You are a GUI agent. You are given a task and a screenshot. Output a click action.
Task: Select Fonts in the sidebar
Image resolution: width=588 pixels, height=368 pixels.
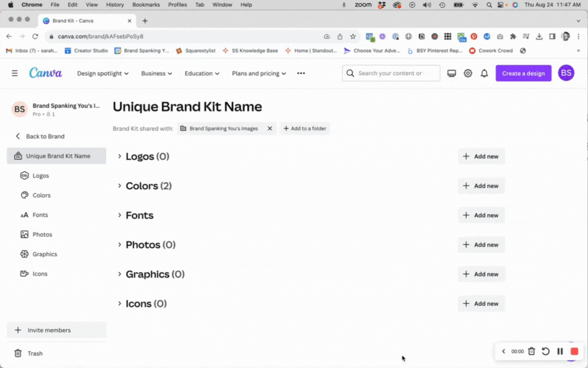(x=40, y=215)
